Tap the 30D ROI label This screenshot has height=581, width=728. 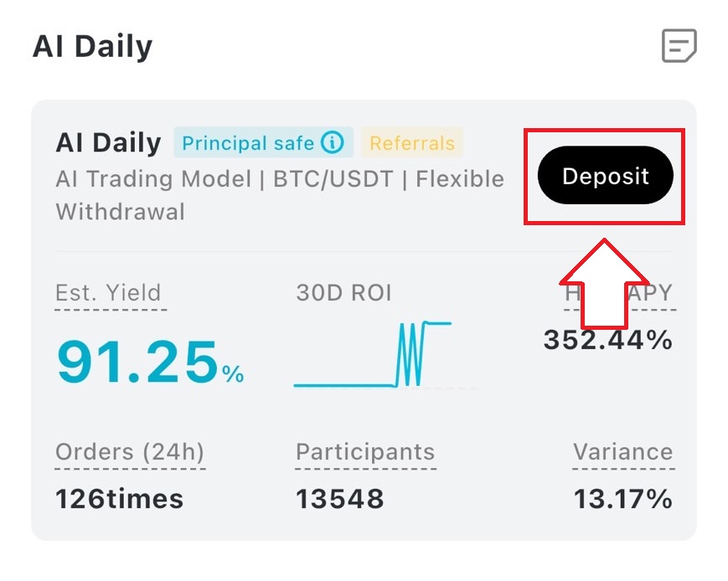coord(343,293)
